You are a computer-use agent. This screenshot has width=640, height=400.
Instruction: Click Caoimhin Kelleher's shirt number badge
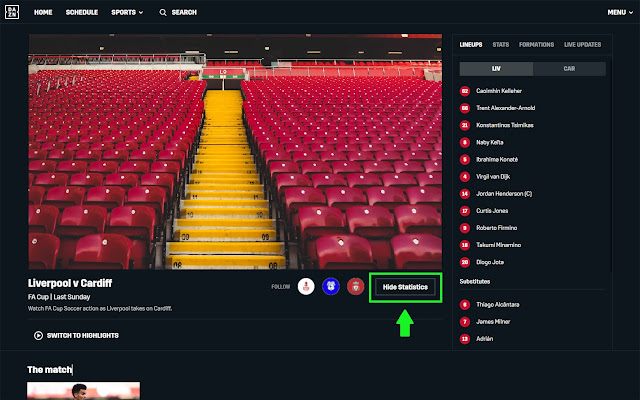[x=464, y=91]
